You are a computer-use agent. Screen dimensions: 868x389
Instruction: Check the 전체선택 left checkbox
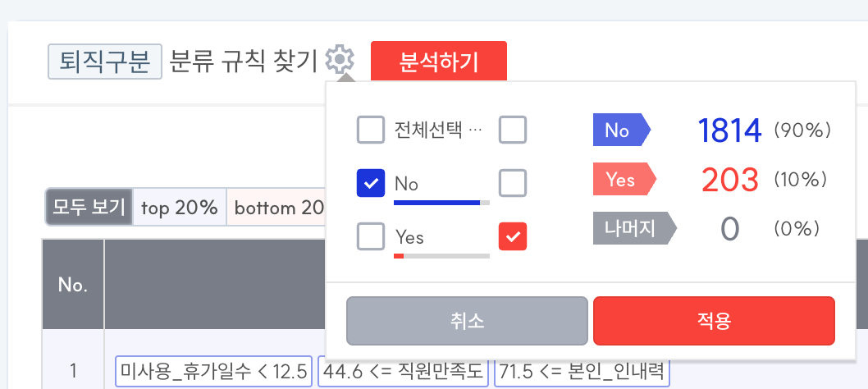click(371, 130)
